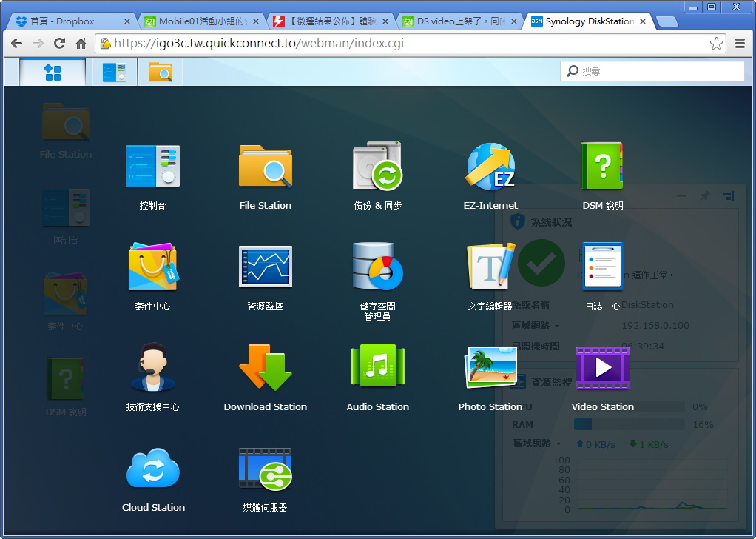Click dimmed 控制台 desktop shortcut
Viewport: 756px width, 539px height.
click(x=66, y=207)
